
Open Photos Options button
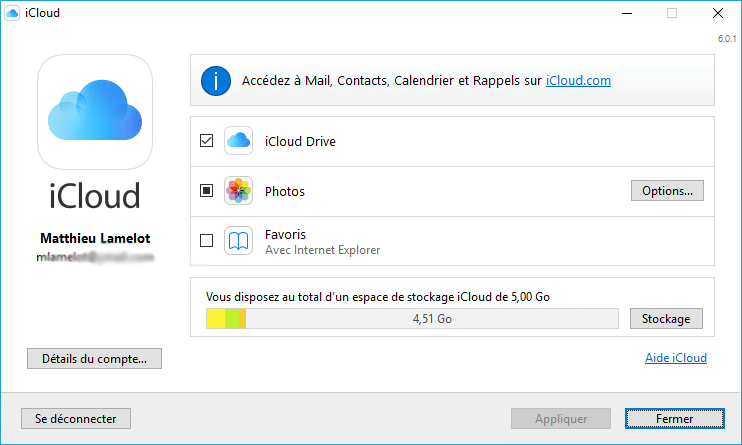click(x=667, y=190)
